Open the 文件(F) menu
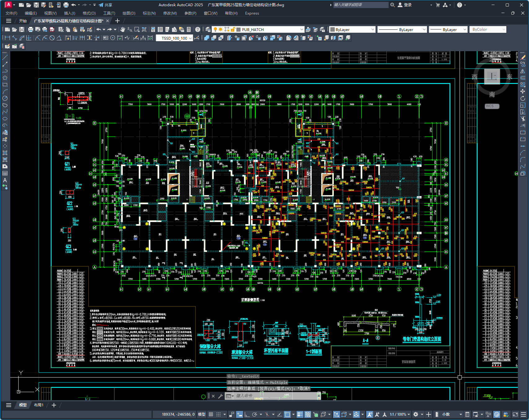 (x=11, y=13)
